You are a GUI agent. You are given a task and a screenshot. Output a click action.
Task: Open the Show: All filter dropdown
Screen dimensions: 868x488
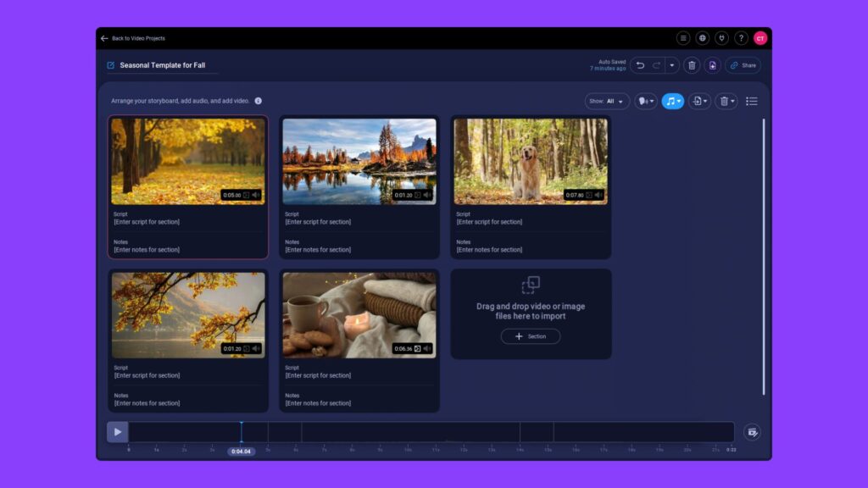pos(607,102)
